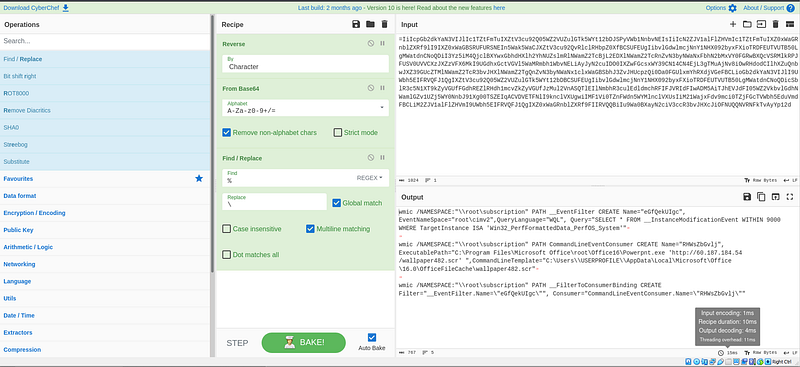Set a breakpoint on the Reverse operation
Image resolution: width=800 pixels, height=367 pixels.
coord(382,44)
